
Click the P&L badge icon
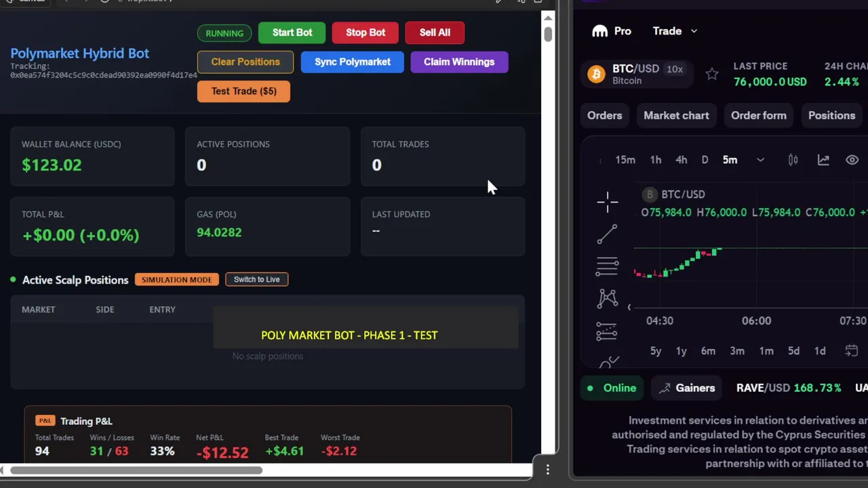[45, 421]
